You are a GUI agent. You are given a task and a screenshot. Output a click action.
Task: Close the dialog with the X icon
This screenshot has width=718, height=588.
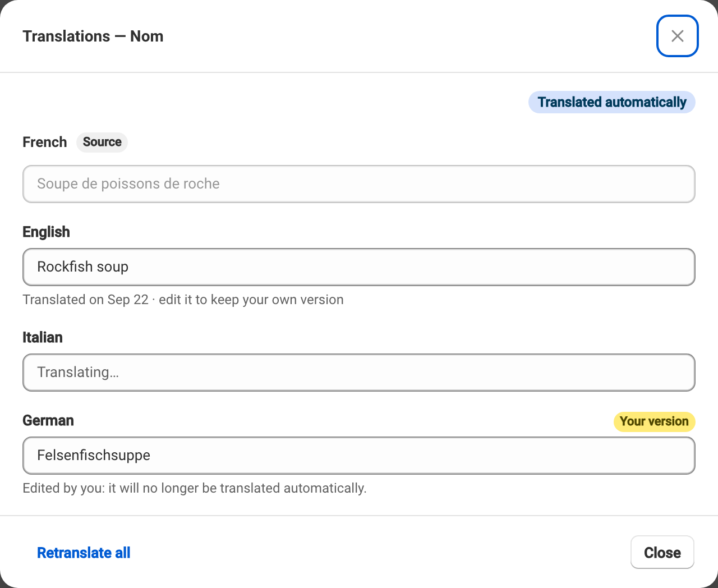pyautogui.click(x=677, y=36)
